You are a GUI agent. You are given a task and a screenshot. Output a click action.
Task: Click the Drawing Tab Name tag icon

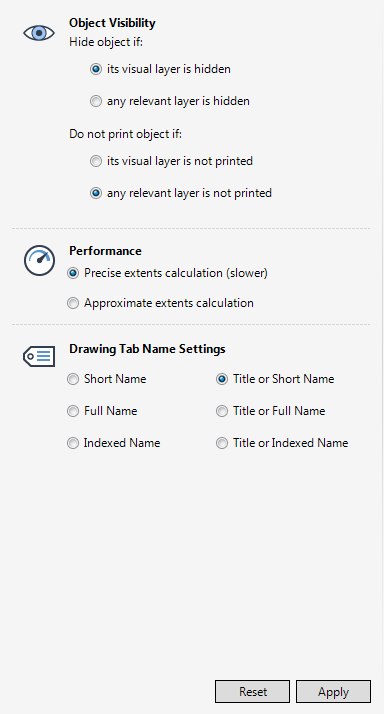pyautogui.click(x=39, y=357)
